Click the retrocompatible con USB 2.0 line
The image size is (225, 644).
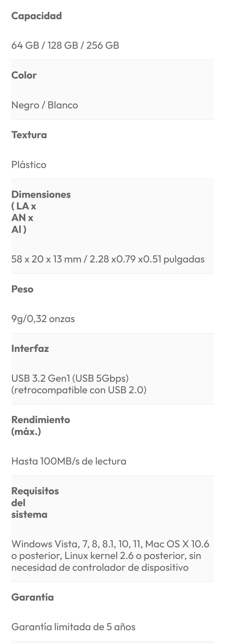click(x=79, y=390)
